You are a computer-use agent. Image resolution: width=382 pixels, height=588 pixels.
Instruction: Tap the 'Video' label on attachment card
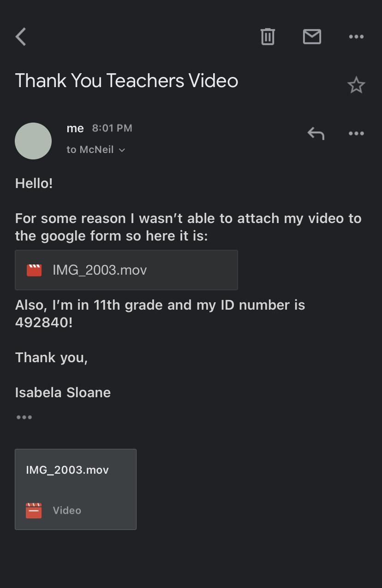[67, 511]
